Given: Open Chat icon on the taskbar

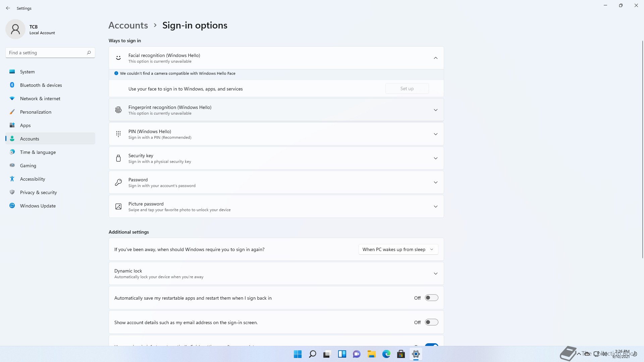Looking at the screenshot, I should point(357,354).
